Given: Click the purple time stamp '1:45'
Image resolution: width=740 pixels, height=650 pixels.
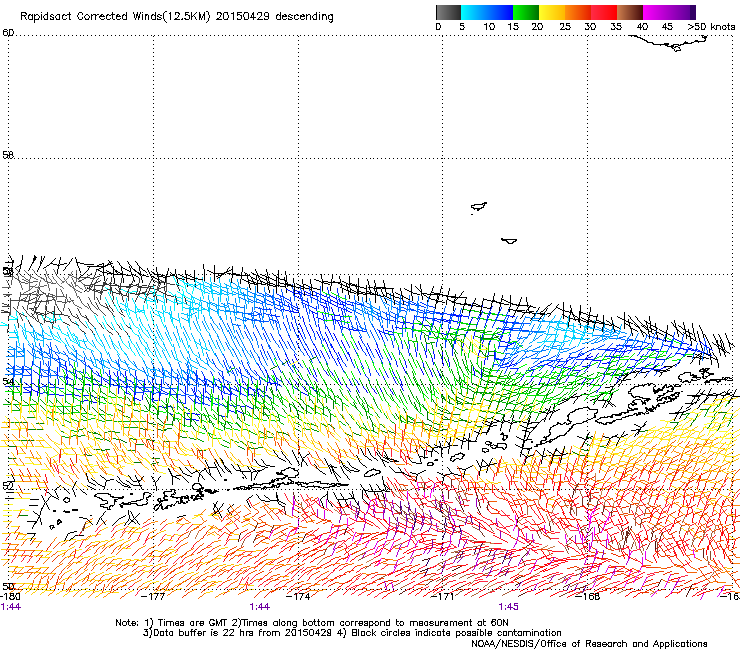Looking at the screenshot, I should click(x=508, y=607).
